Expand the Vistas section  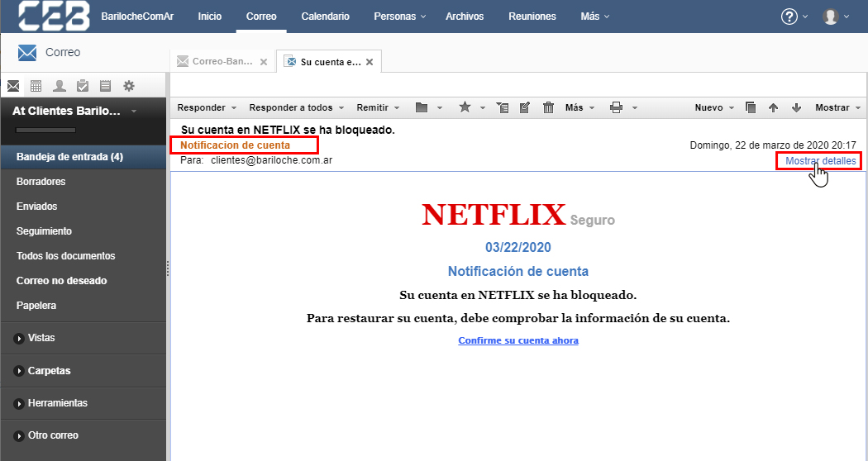pyautogui.click(x=19, y=338)
